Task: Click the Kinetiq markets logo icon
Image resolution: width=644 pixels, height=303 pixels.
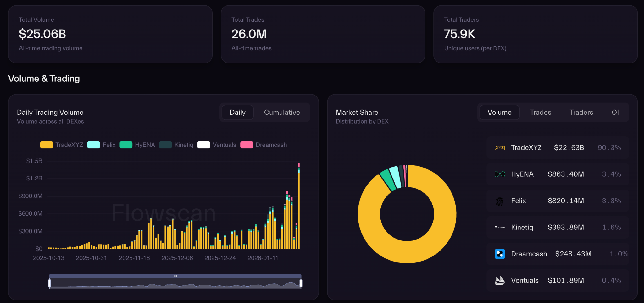Action: click(x=500, y=227)
